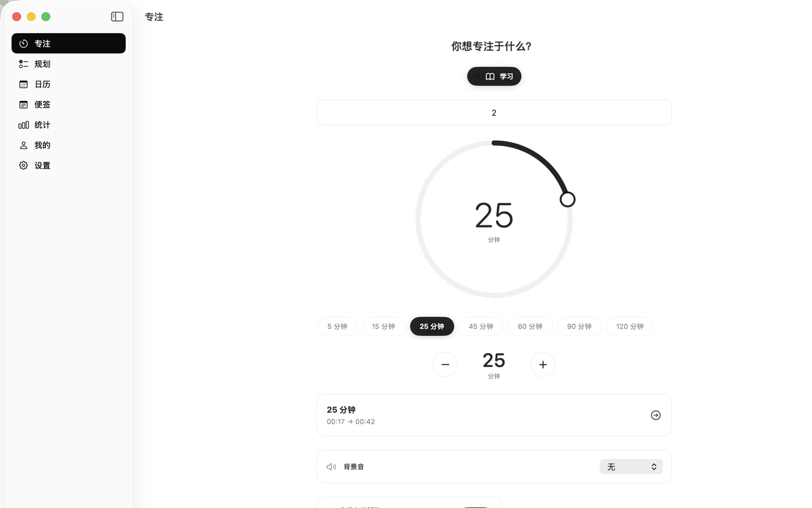Focus the task name field containing 2
812x508 pixels.
(x=494, y=112)
